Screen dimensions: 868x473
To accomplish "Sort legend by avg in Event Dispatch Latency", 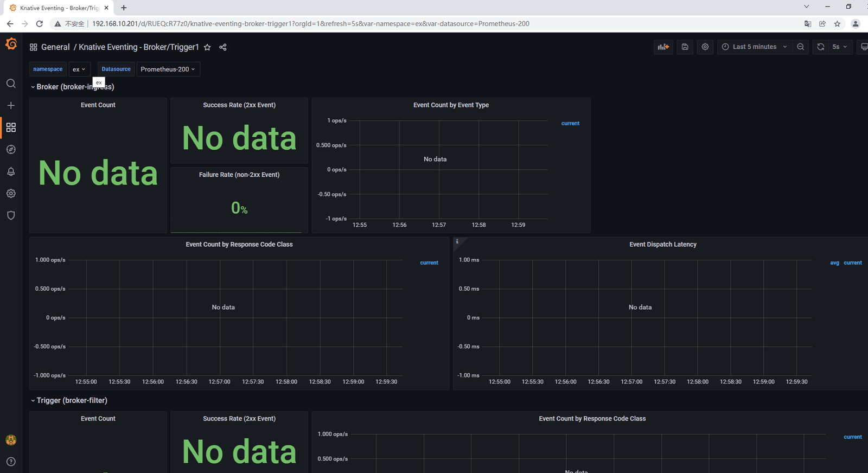I will [834, 263].
